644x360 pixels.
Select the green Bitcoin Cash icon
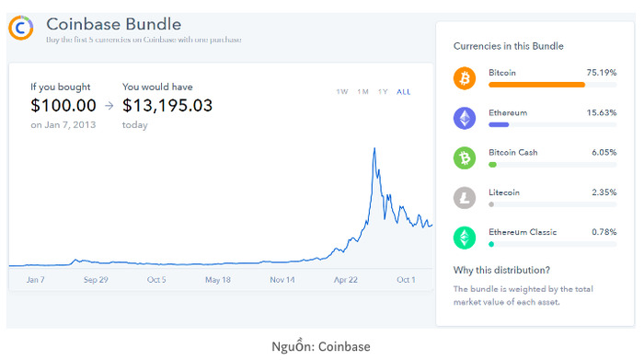click(465, 157)
